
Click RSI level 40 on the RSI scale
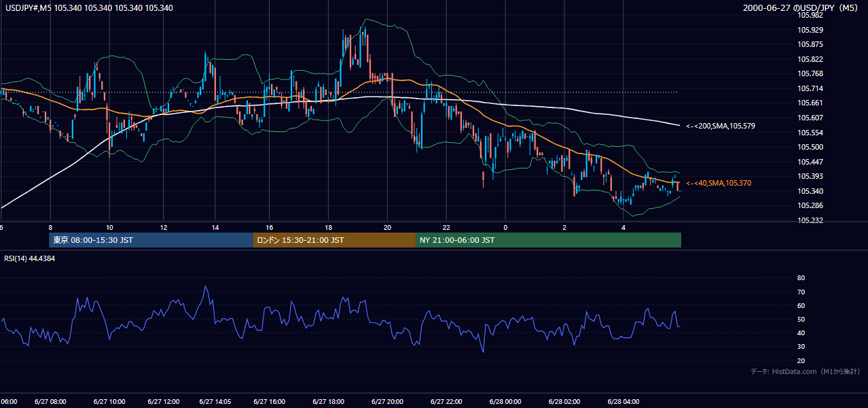point(801,333)
